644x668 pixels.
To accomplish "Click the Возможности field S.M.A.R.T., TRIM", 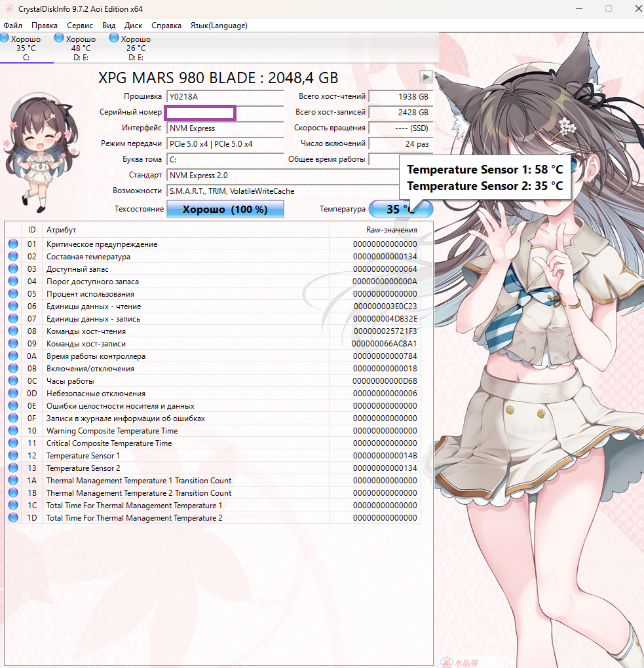I will click(x=283, y=191).
